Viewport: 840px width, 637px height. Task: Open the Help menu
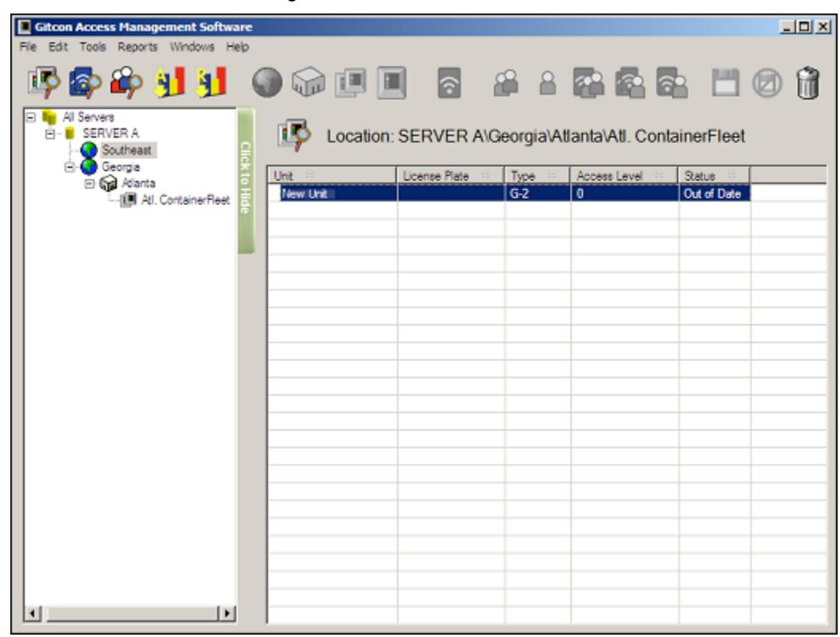click(237, 47)
